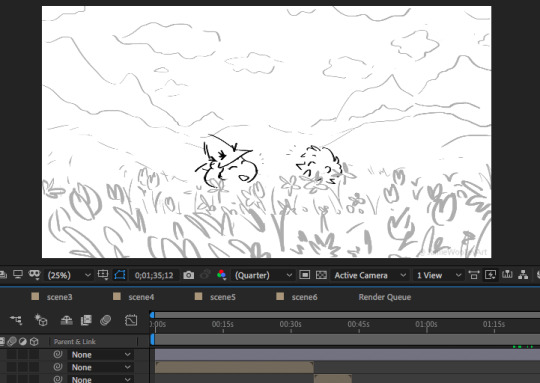Image resolution: width=540 pixels, height=383 pixels.
Task: Enable motion blur for layers with the switch
Action: [x=105, y=320]
